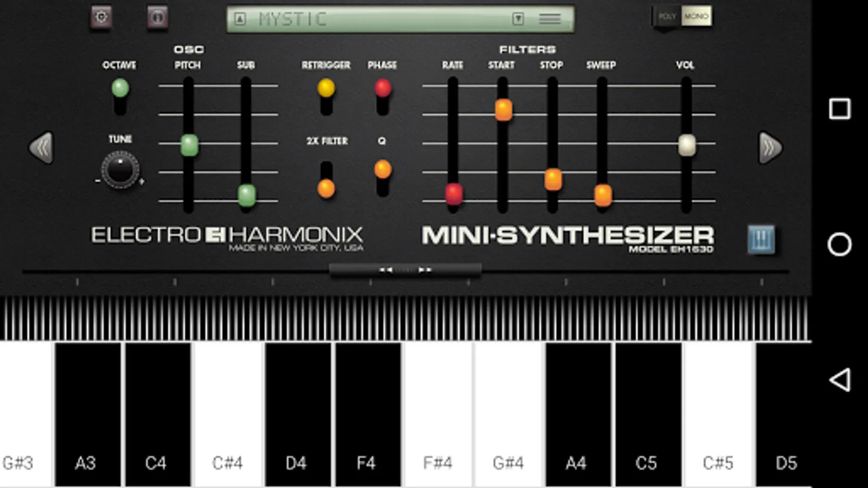Play the C4 key
Screen dimensions: 868x488
coord(158,415)
